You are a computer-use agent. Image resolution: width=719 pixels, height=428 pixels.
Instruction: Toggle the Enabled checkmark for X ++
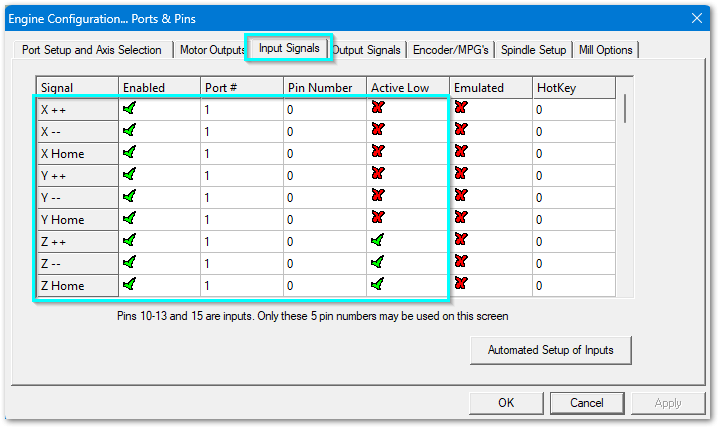point(129,109)
